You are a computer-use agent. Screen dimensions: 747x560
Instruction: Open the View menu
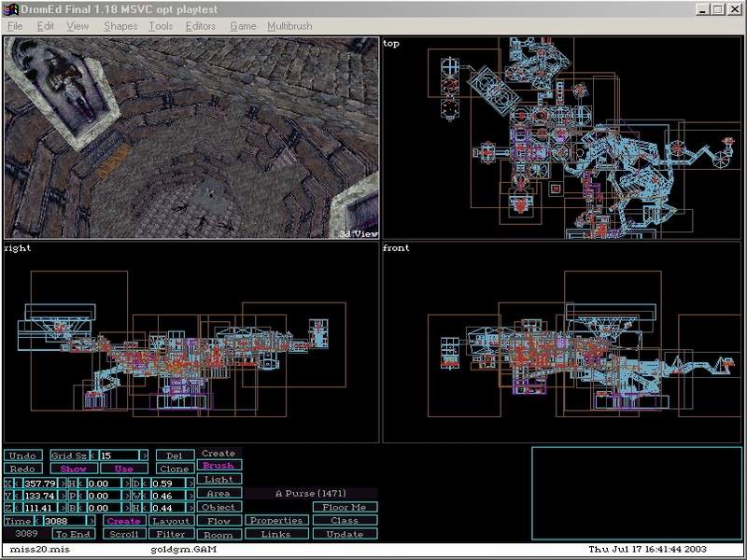tap(78, 26)
